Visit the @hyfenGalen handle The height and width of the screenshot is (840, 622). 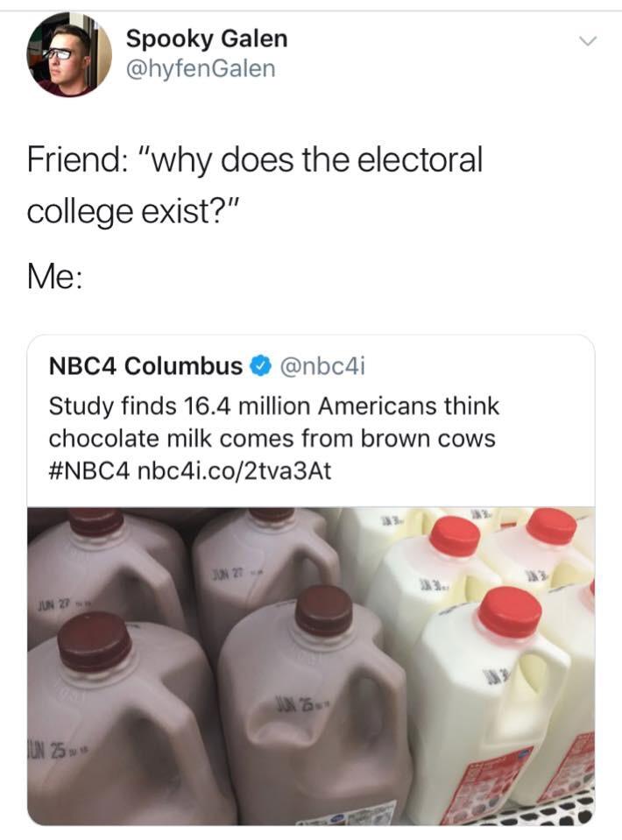point(201,68)
